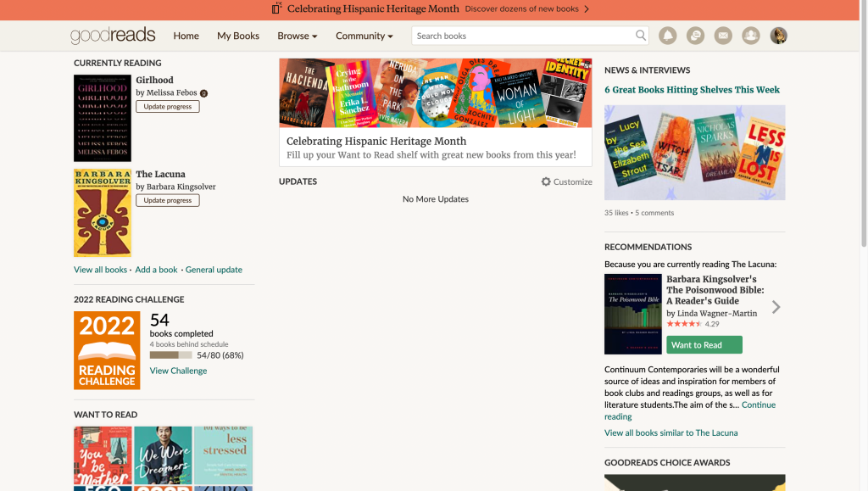Click the Customize gear icon
The height and width of the screenshot is (491, 868).
(546, 181)
